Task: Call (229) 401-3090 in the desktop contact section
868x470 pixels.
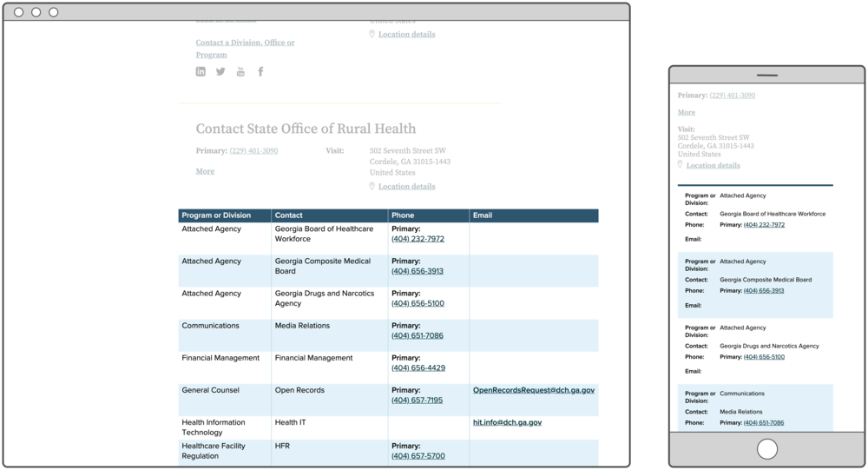Action: 253,151
